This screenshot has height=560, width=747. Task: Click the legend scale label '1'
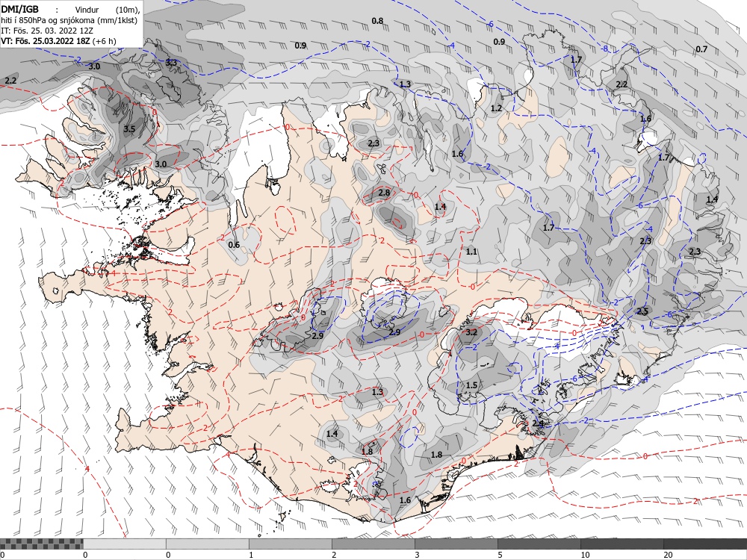251,555
